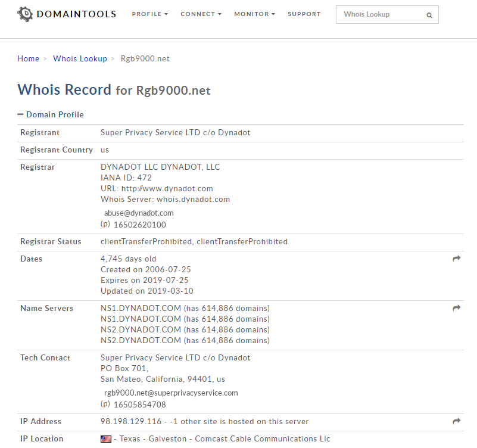Click the Whois Lookup search field
Screen dimensions: 477x448
pyautogui.click(x=387, y=15)
